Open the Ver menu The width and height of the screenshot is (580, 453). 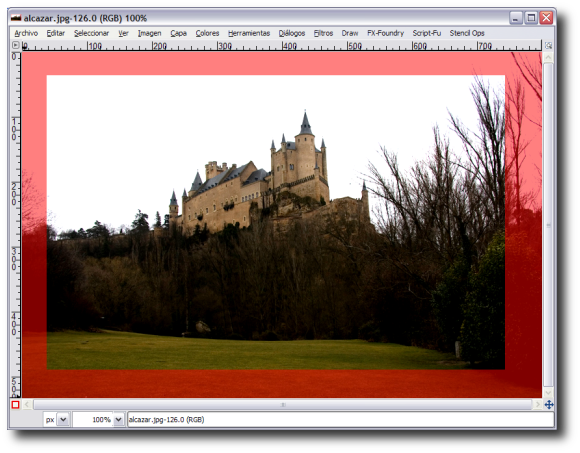click(123, 33)
